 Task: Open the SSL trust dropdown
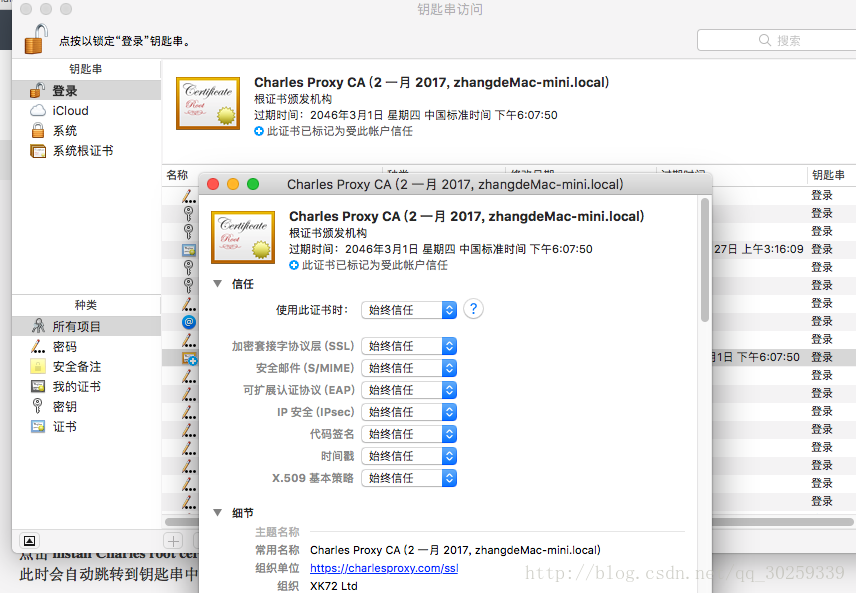pyautogui.click(x=409, y=346)
